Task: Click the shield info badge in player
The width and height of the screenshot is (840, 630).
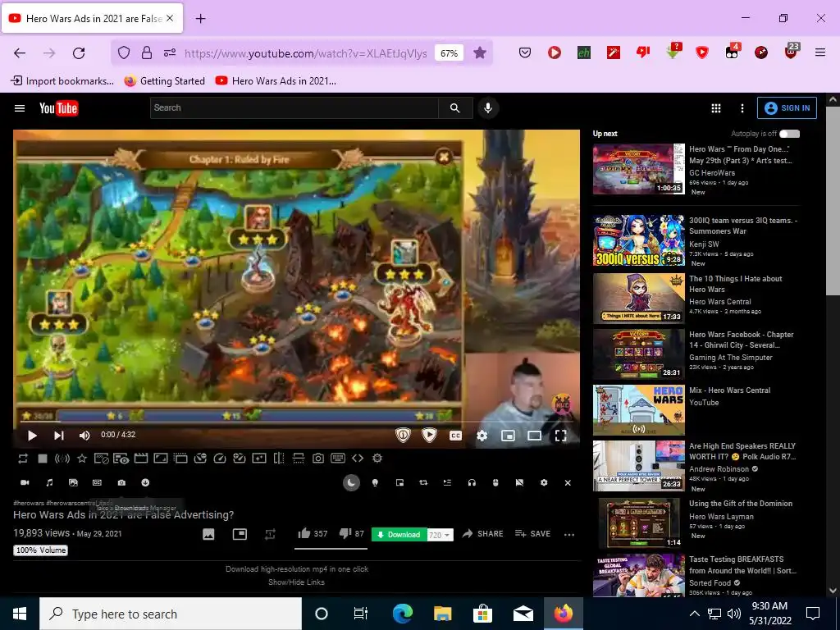Action: 403,435
